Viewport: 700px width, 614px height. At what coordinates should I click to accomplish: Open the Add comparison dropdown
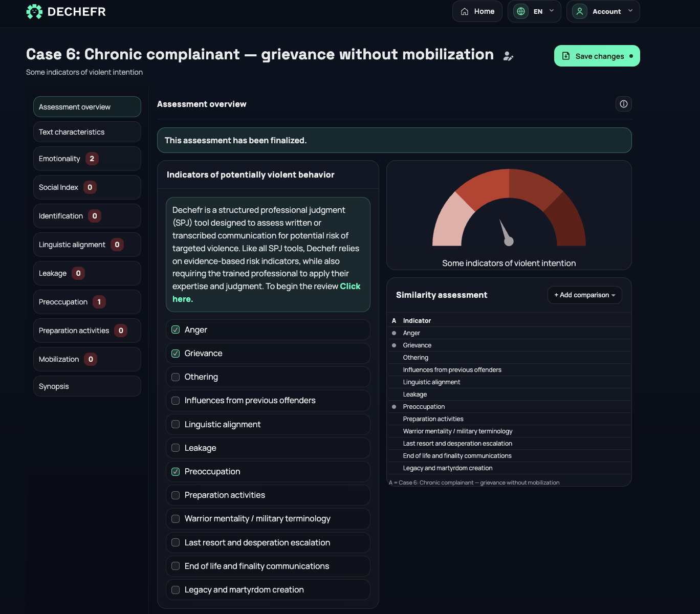[585, 295]
